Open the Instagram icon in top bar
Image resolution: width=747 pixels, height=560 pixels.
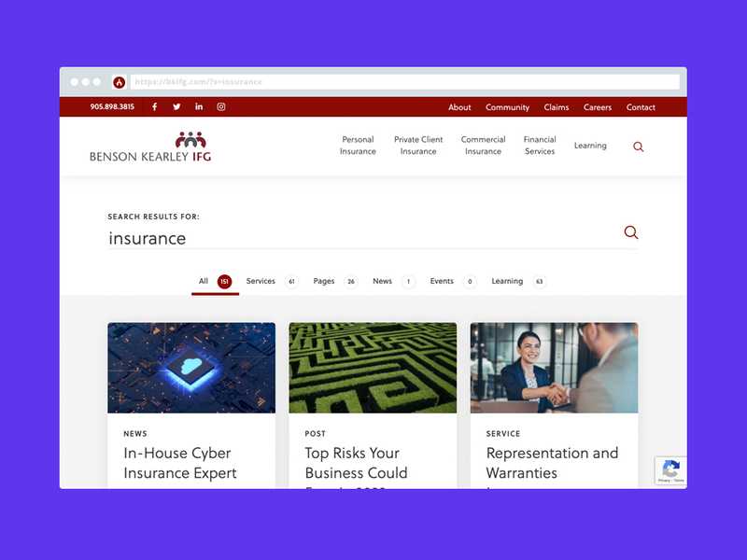[x=221, y=106]
